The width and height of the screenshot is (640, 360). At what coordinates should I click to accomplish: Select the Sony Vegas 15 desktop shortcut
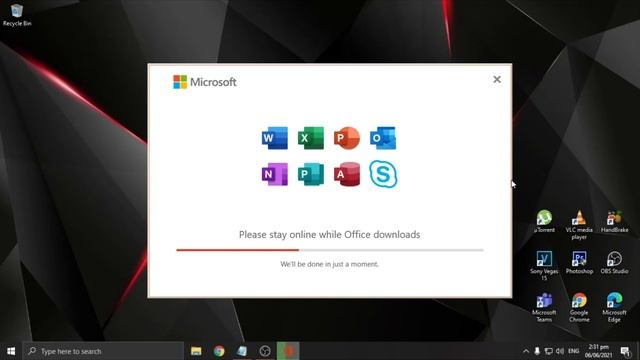click(544, 266)
